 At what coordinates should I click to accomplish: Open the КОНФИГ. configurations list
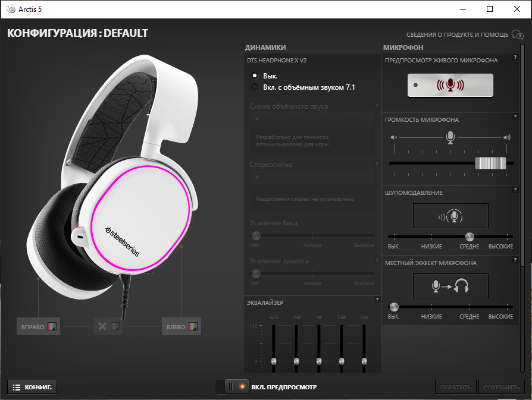point(32,387)
